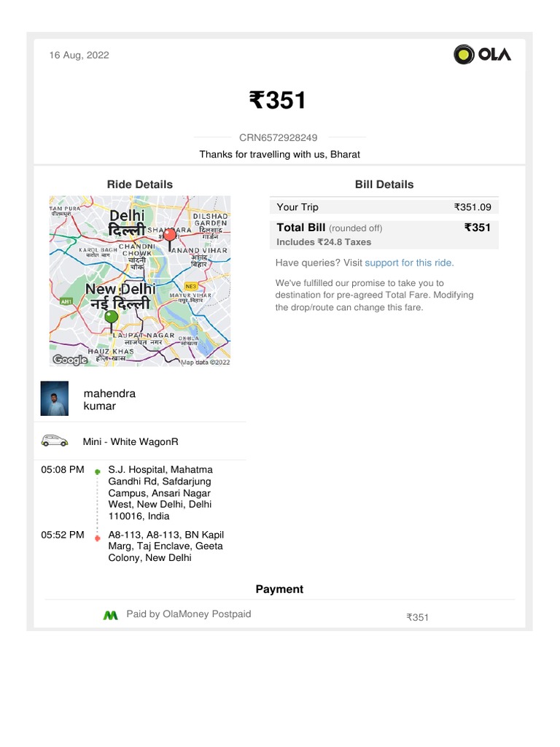Click the Google logo on the map
560x747 pixels.
coord(70,360)
